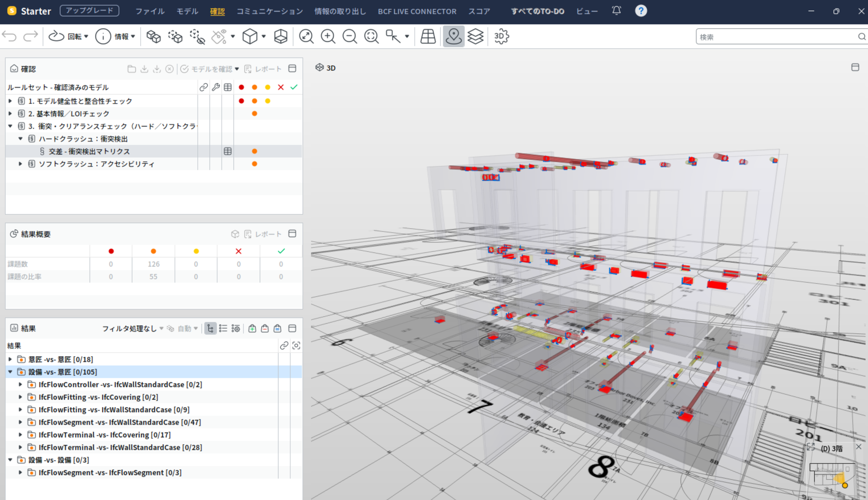Toggle the stacked layers toolbar button
Viewport: 868px width, 500px height.
(475, 36)
